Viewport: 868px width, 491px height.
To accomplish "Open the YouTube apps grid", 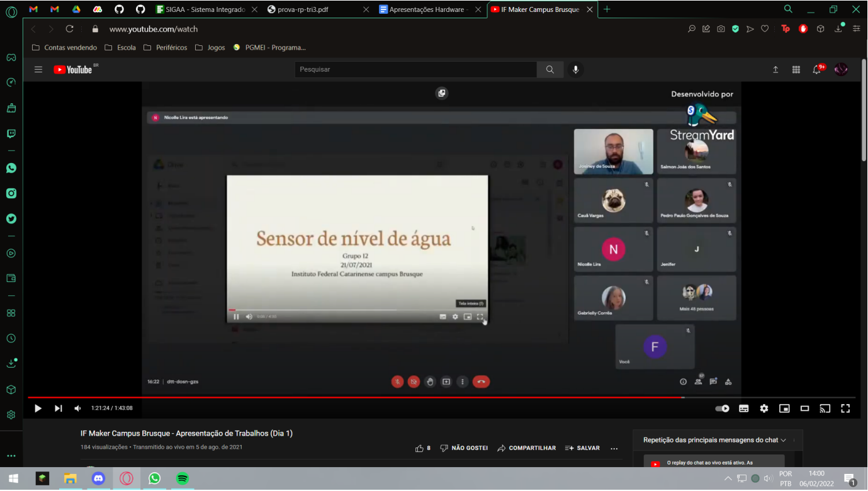I will (796, 70).
